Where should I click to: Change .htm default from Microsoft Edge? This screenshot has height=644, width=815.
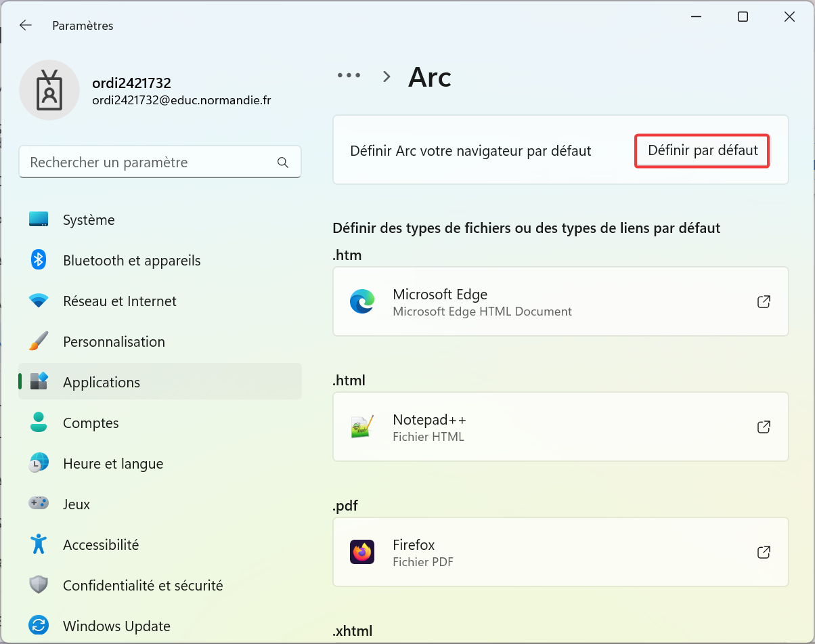coord(560,301)
